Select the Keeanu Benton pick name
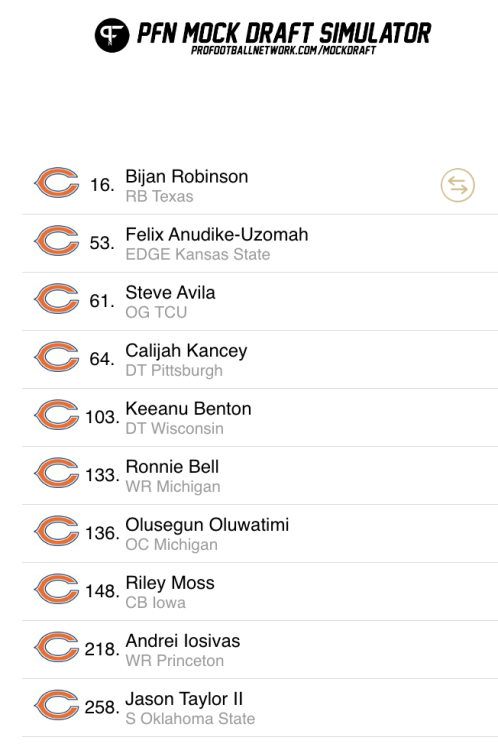The height and width of the screenshot is (750, 498). 188,408
